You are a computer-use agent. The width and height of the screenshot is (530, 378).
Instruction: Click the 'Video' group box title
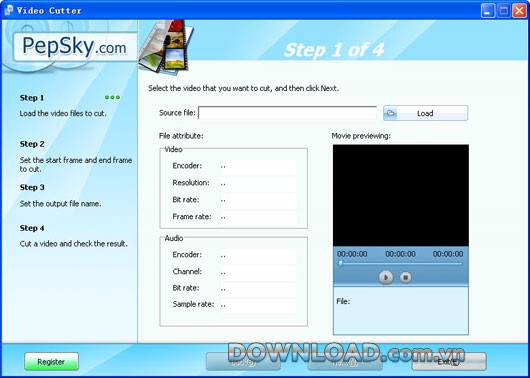173,149
